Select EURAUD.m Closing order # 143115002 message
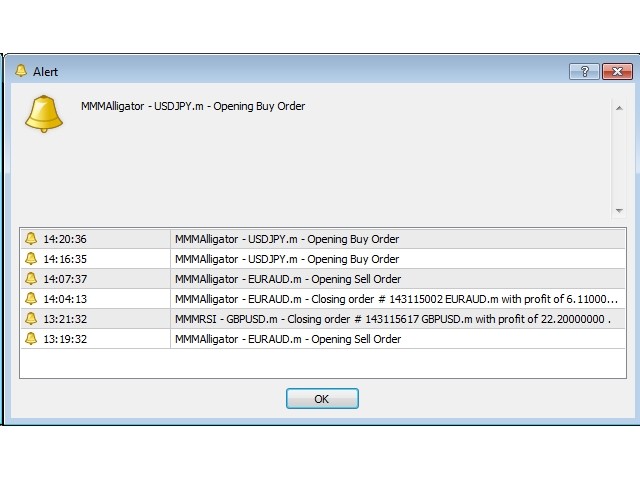 click(x=396, y=299)
